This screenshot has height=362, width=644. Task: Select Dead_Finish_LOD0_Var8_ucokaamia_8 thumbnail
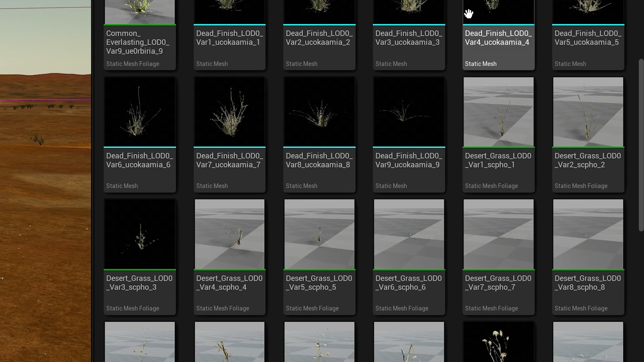[319, 112]
